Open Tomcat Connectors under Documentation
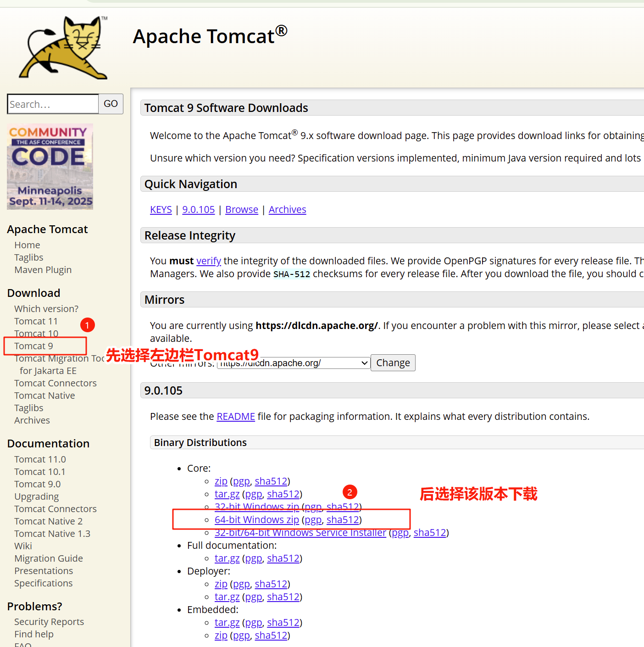 [x=56, y=509]
